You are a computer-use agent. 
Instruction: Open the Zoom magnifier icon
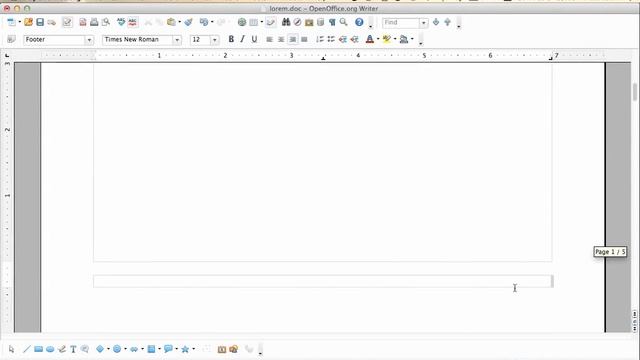click(344, 22)
